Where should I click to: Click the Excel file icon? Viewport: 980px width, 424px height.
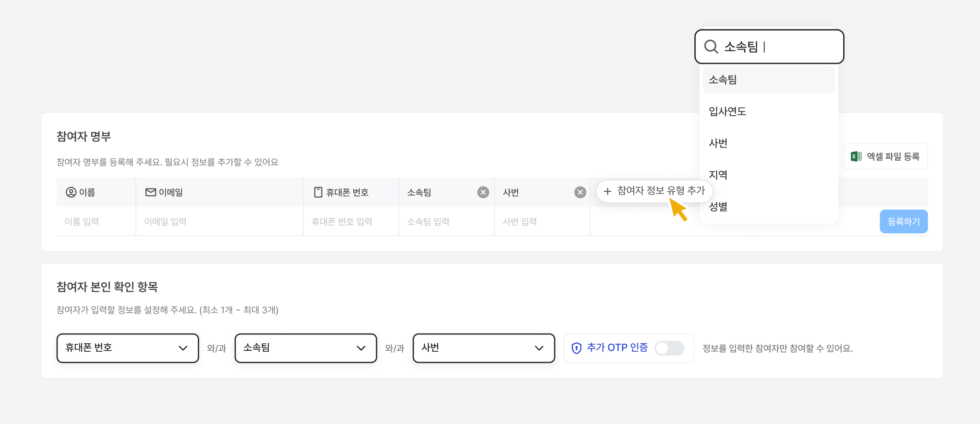tap(856, 156)
